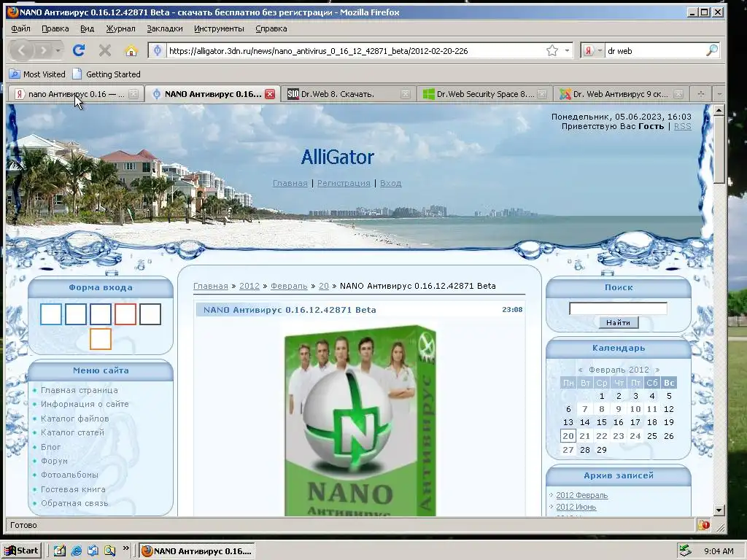Go to the Home page icon

click(x=131, y=50)
